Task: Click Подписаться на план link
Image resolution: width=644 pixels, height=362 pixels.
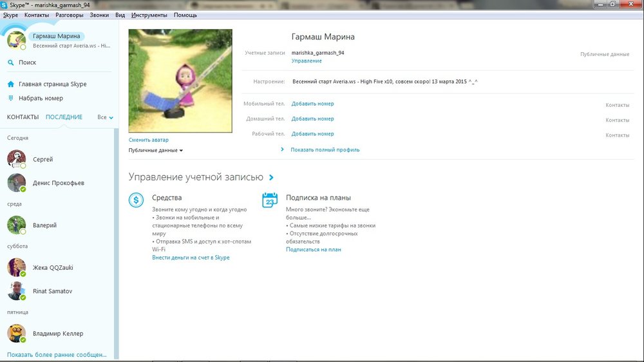Action: [314, 249]
